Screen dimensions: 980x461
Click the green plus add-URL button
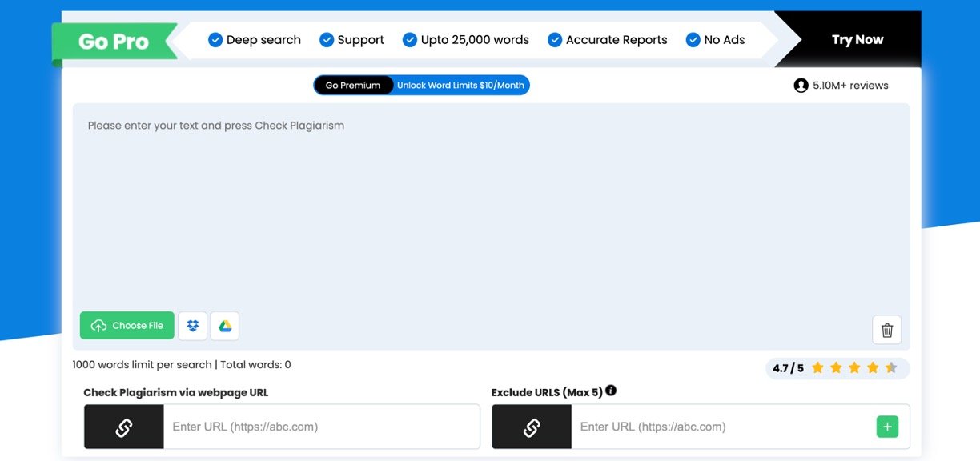pyautogui.click(x=887, y=427)
